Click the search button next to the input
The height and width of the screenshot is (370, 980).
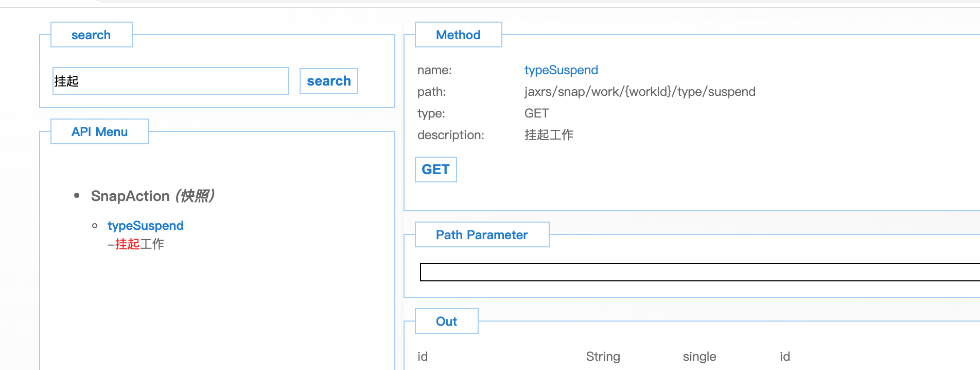[328, 81]
